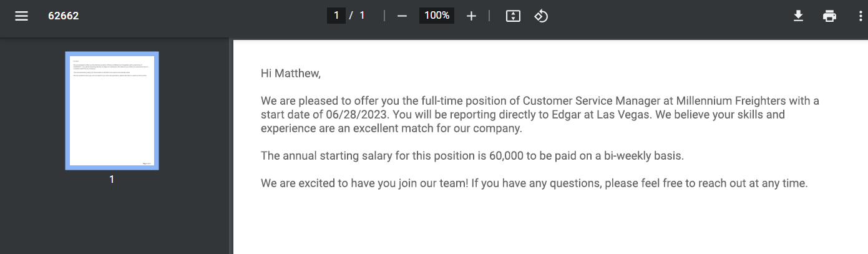Viewport: 868px width, 254px height.
Task: Download the PDF file
Action: [798, 16]
